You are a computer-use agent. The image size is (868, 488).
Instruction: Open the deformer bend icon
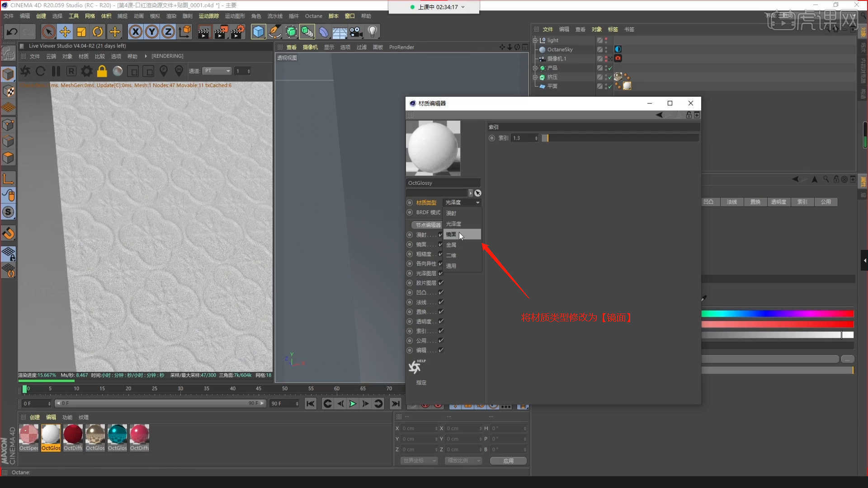pyautogui.click(x=323, y=32)
